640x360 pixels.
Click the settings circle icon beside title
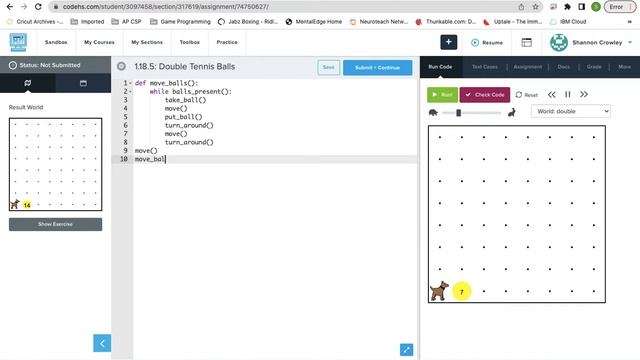(121, 66)
